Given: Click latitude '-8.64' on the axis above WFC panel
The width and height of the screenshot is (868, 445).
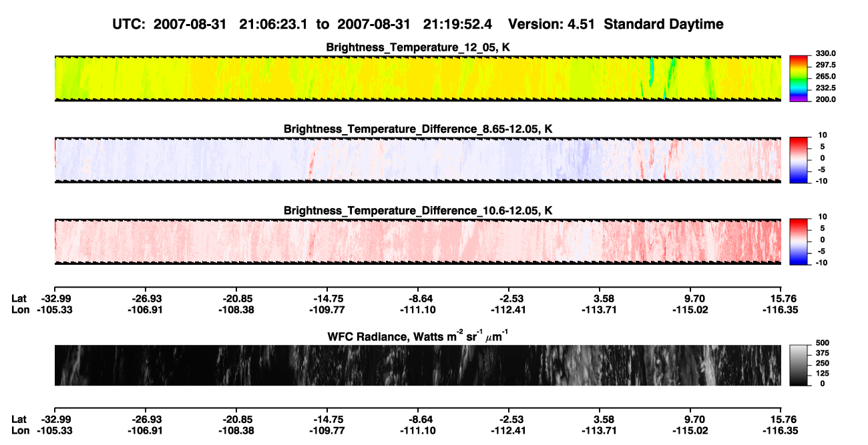Looking at the screenshot, I should (417, 298).
